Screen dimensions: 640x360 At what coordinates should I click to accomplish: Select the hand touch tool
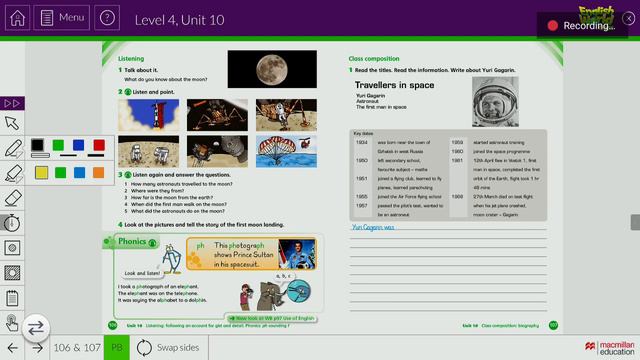pyautogui.click(x=12, y=322)
